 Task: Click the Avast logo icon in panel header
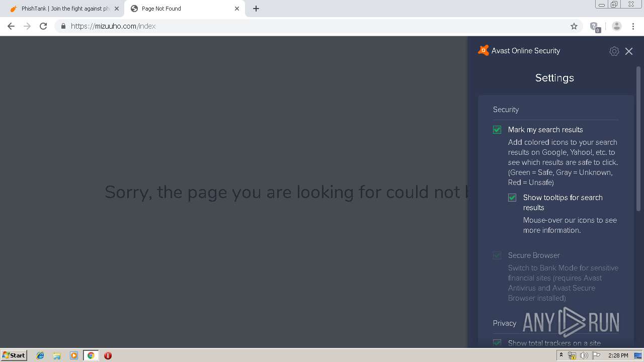484,50
